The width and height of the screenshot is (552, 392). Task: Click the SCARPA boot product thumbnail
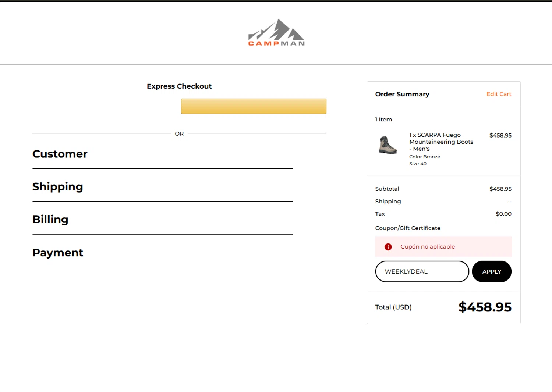click(388, 145)
